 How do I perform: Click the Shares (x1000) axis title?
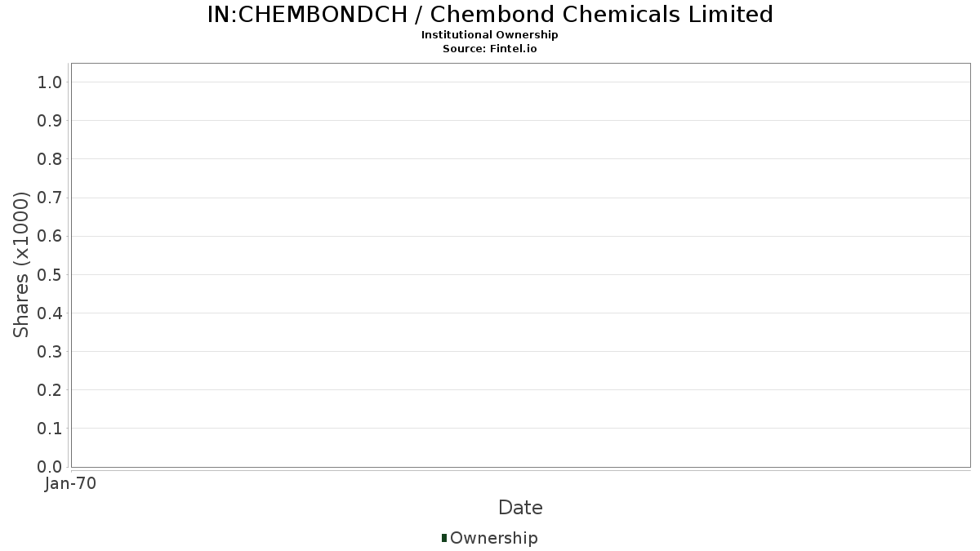(x=21, y=264)
